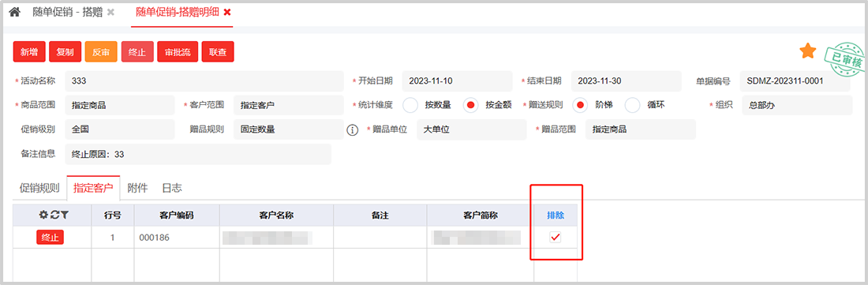
Task: Click the info icon beside 赠品规则
Action: (x=352, y=129)
